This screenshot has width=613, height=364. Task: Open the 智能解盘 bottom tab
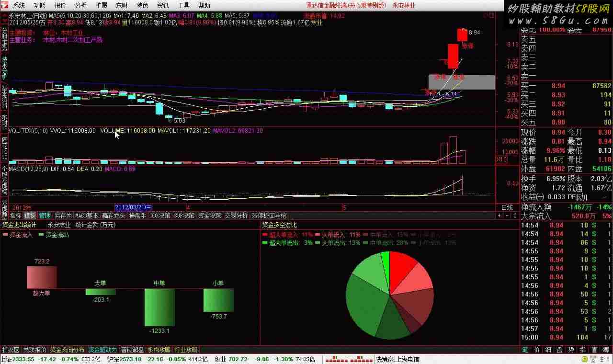point(133,350)
